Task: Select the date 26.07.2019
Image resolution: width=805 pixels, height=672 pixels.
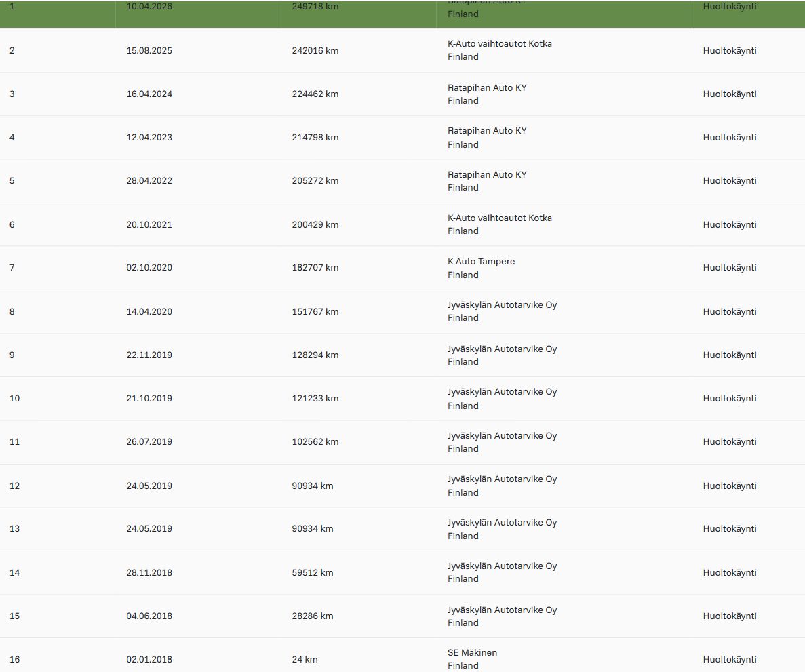Action: pos(149,441)
